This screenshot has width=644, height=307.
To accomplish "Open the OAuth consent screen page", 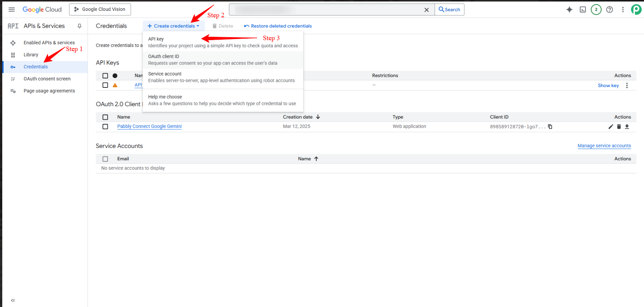I will pos(47,79).
